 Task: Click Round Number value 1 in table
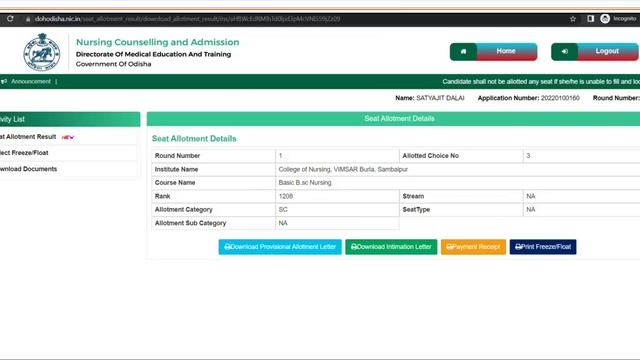pyautogui.click(x=280, y=156)
